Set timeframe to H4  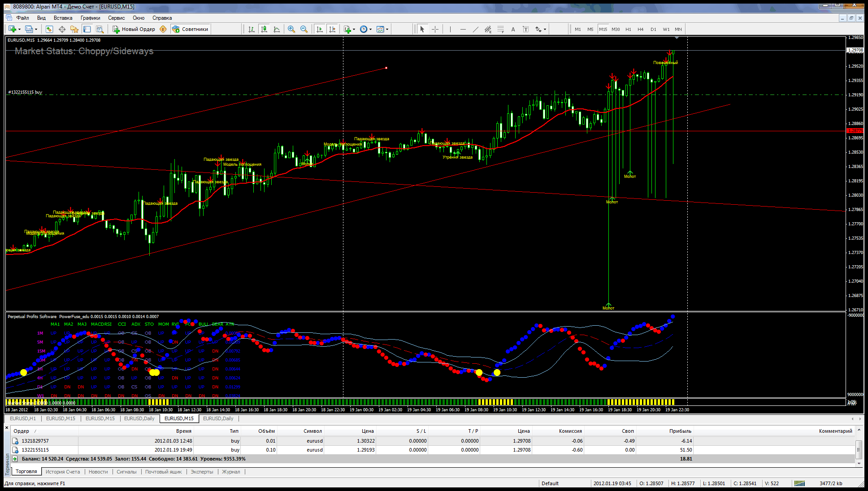pyautogui.click(x=641, y=30)
